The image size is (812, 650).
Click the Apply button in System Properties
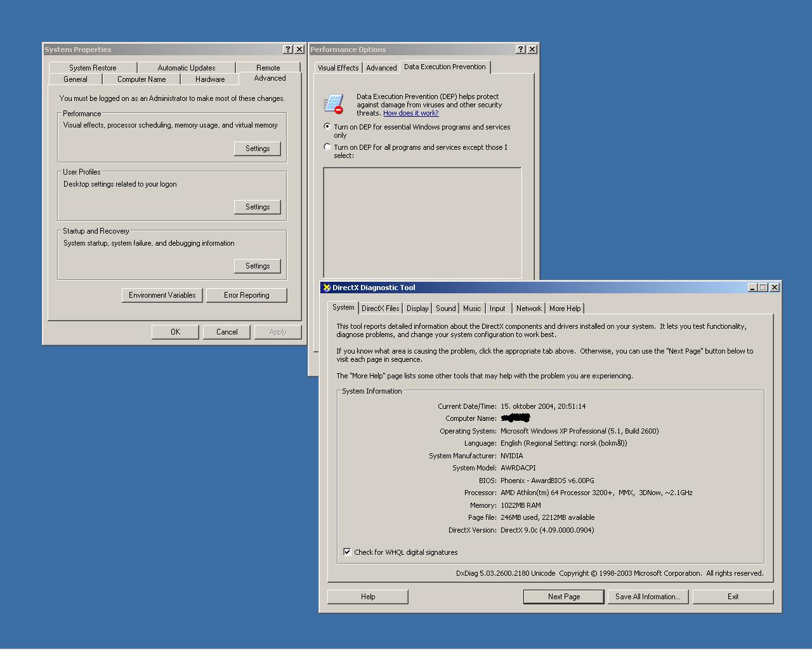click(x=278, y=332)
